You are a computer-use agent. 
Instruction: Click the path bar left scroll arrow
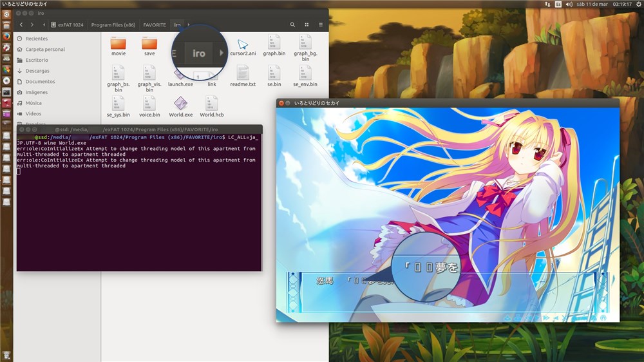point(44,24)
